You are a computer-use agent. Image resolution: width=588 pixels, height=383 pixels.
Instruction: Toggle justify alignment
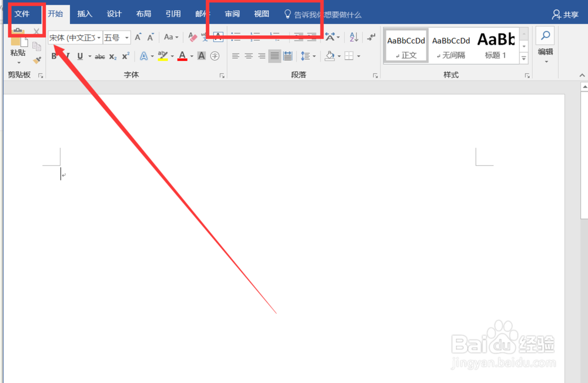[x=275, y=56]
